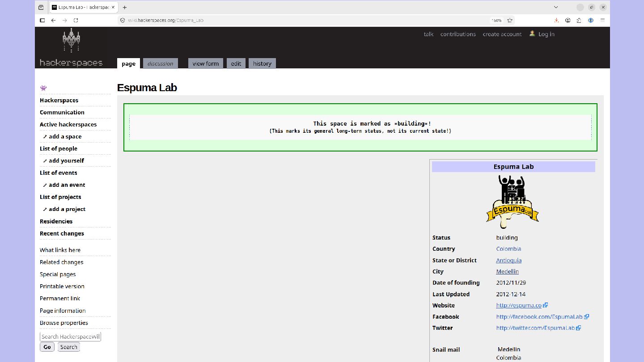Bookmark this page with the star icon

point(510,20)
